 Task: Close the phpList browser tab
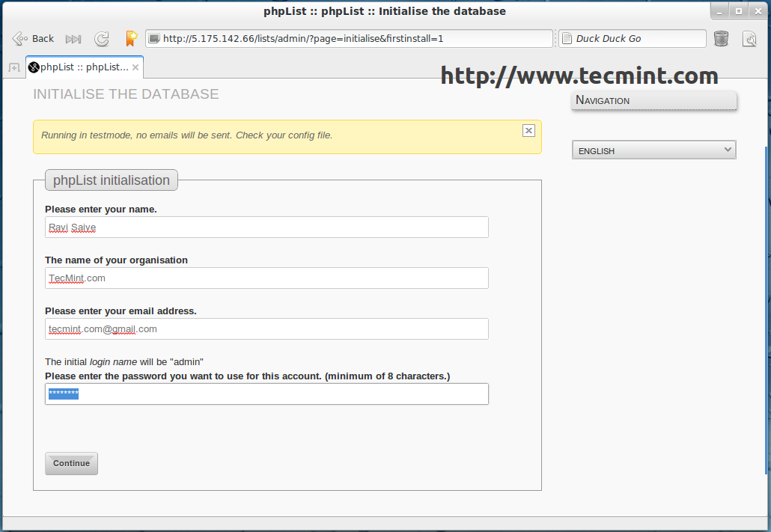pyautogui.click(x=135, y=67)
